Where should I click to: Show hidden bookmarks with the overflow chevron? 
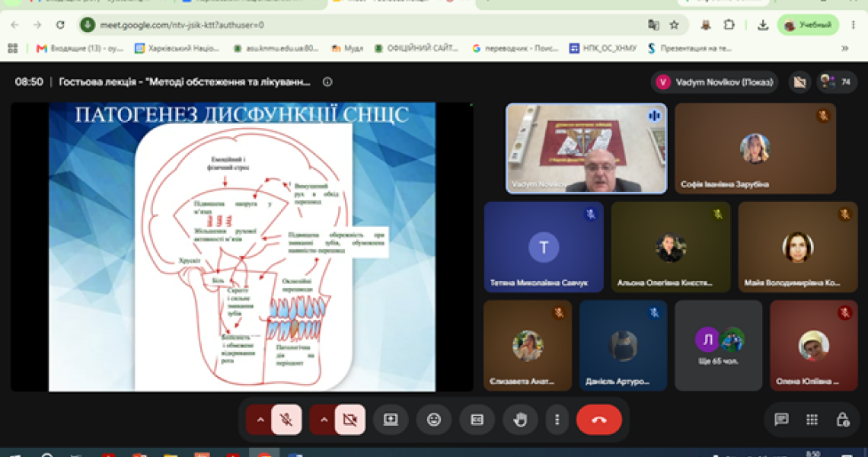pyautogui.click(x=844, y=49)
